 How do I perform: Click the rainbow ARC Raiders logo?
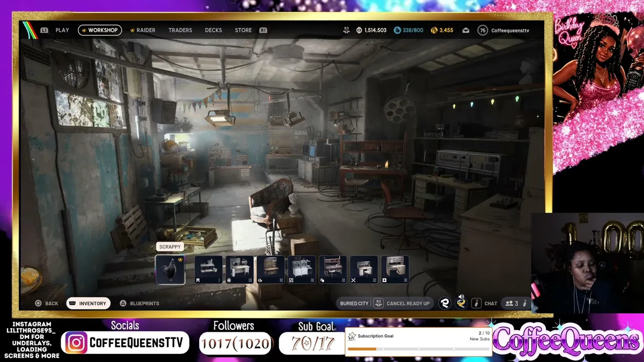(x=30, y=30)
